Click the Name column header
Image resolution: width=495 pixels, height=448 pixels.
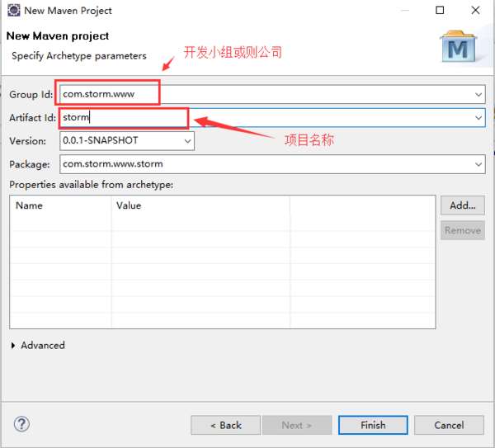pos(60,205)
